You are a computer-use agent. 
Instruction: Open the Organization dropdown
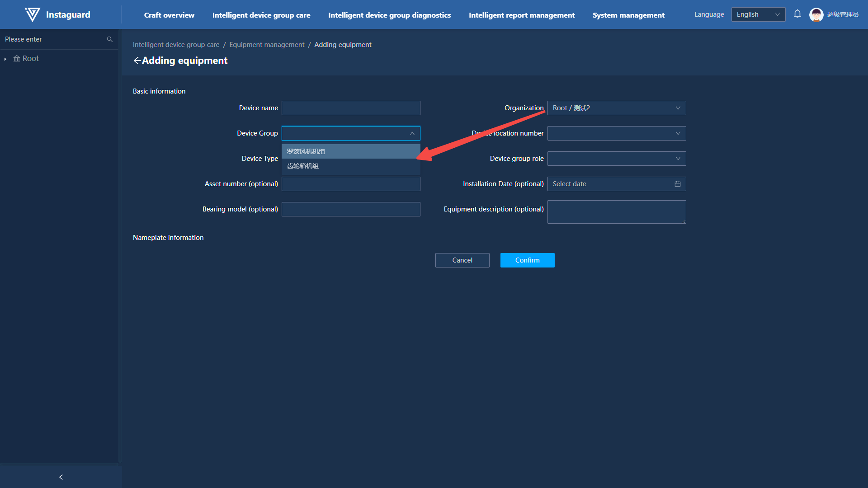616,108
